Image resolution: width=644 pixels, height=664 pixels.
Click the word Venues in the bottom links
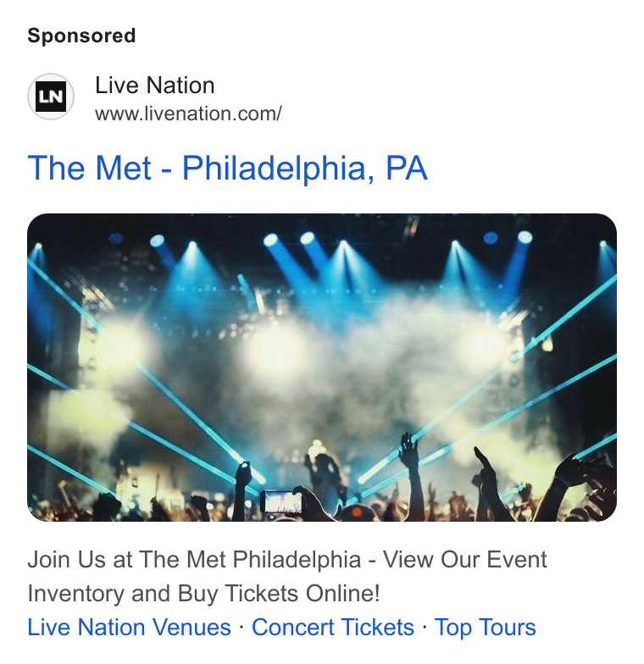pos(192,627)
